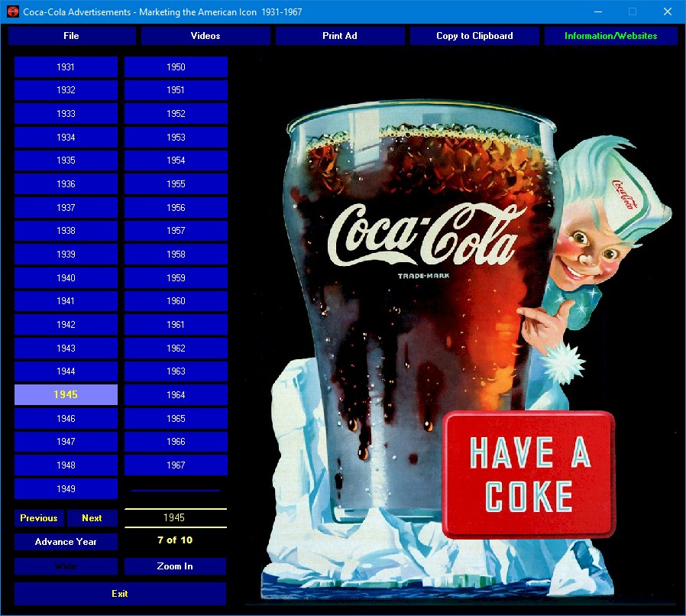Select year 1939
Screen dimensions: 686x616
[x=66, y=255]
